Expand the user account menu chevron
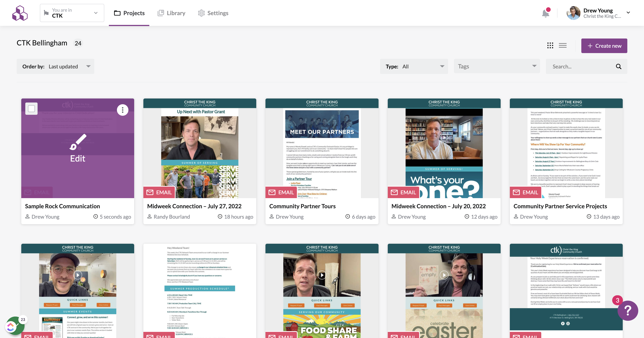The image size is (644, 338). pos(628,12)
